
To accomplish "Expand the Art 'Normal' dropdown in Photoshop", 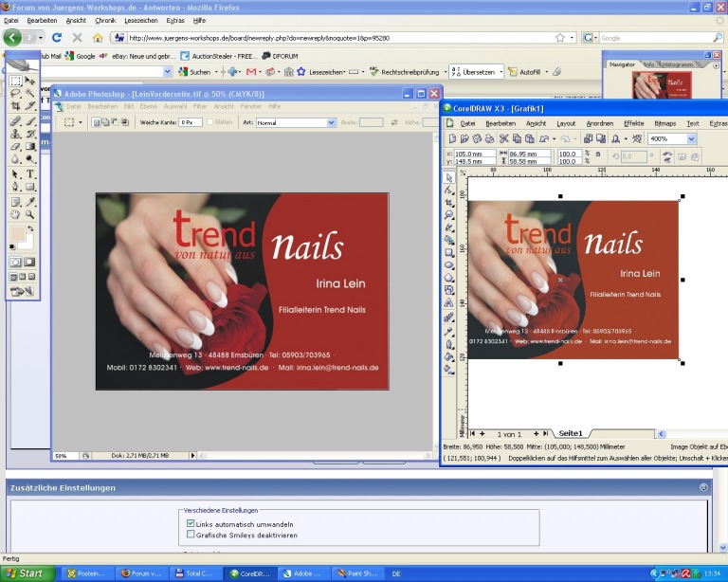I will point(331,122).
